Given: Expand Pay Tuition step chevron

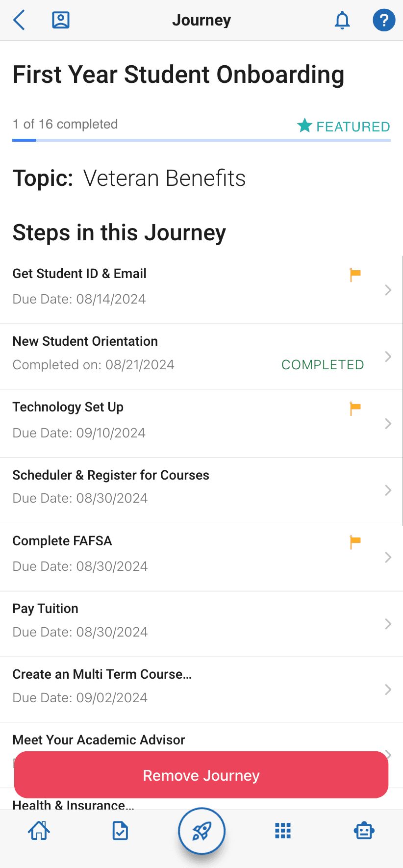Looking at the screenshot, I should tap(388, 624).
